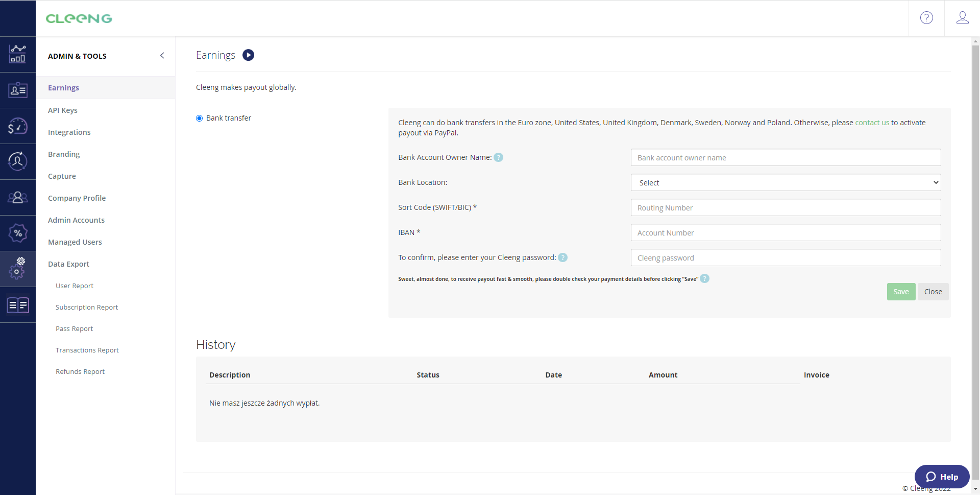Select the coupons percent badge icon
Screen dimensions: 980x495
(x=18, y=233)
